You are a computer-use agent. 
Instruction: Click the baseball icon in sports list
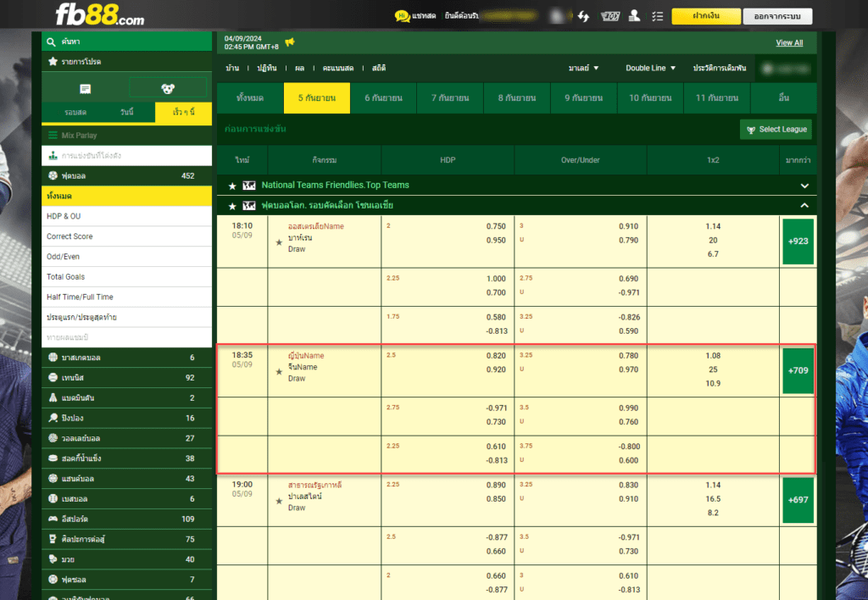point(53,498)
